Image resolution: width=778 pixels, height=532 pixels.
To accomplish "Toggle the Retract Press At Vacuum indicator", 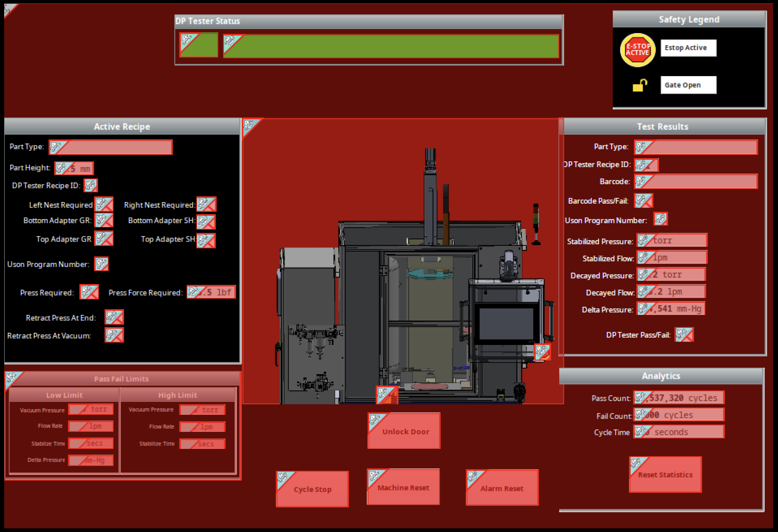I will pyautogui.click(x=114, y=335).
